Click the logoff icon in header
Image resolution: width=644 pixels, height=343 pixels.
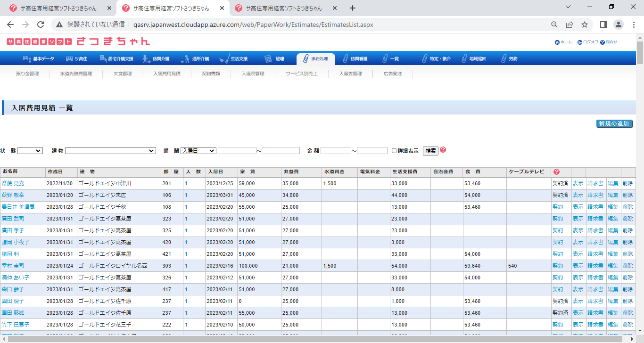pyautogui.click(x=580, y=42)
